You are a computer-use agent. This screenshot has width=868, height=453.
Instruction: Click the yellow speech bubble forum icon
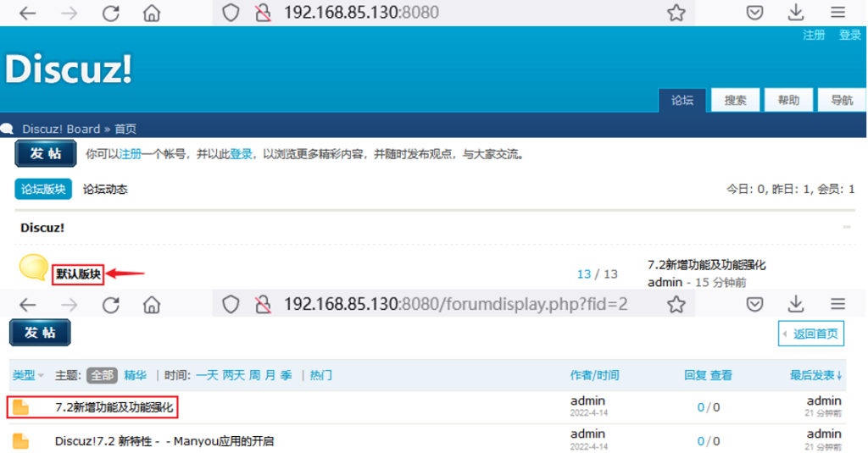coord(33,268)
